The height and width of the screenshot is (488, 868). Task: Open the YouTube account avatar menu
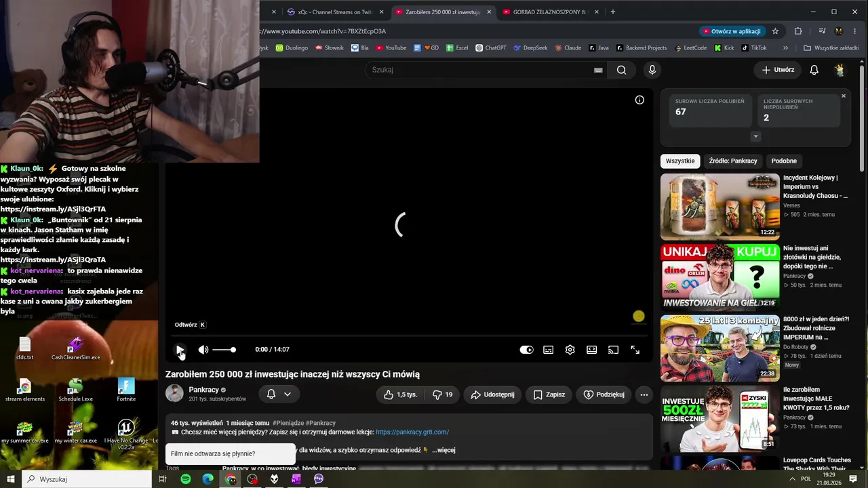840,70
